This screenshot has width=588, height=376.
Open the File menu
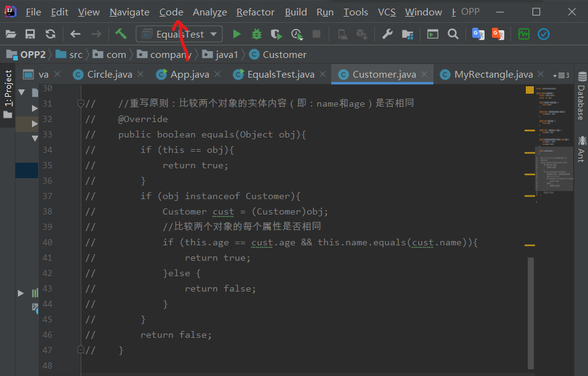33,12
